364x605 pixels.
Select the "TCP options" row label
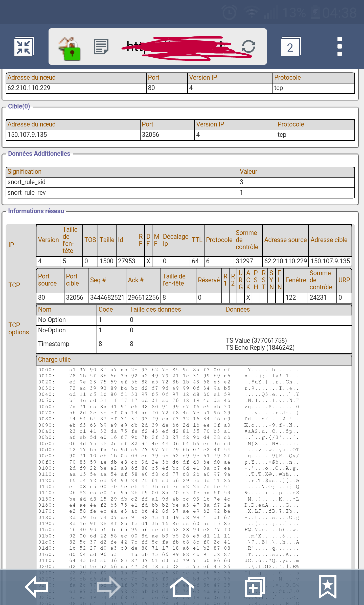click(x=18, y=329)
